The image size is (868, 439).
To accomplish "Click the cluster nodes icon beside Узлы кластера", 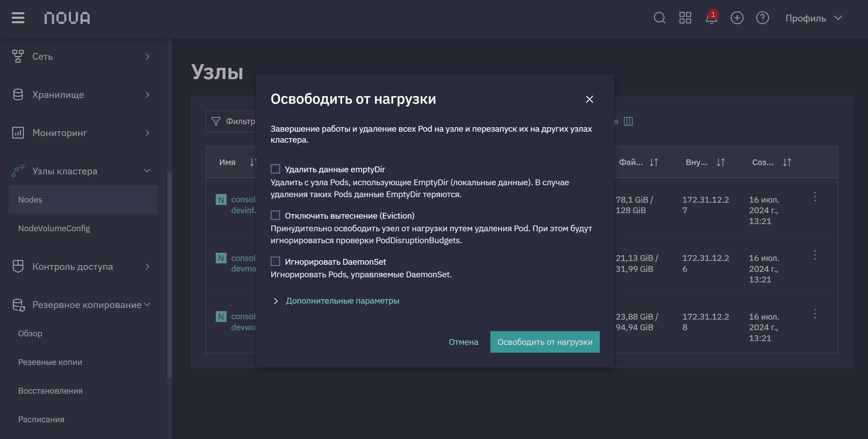I will (x=18, y=171).
